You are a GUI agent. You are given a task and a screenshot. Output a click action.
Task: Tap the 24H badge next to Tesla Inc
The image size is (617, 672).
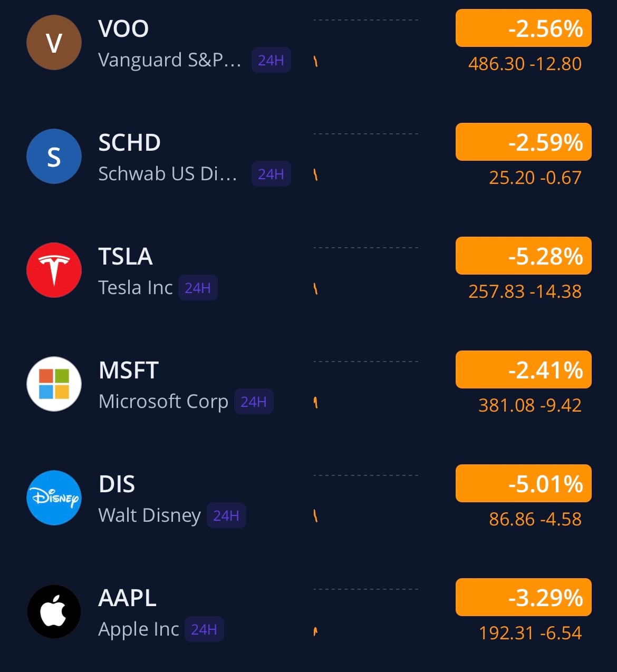point(198,288)
